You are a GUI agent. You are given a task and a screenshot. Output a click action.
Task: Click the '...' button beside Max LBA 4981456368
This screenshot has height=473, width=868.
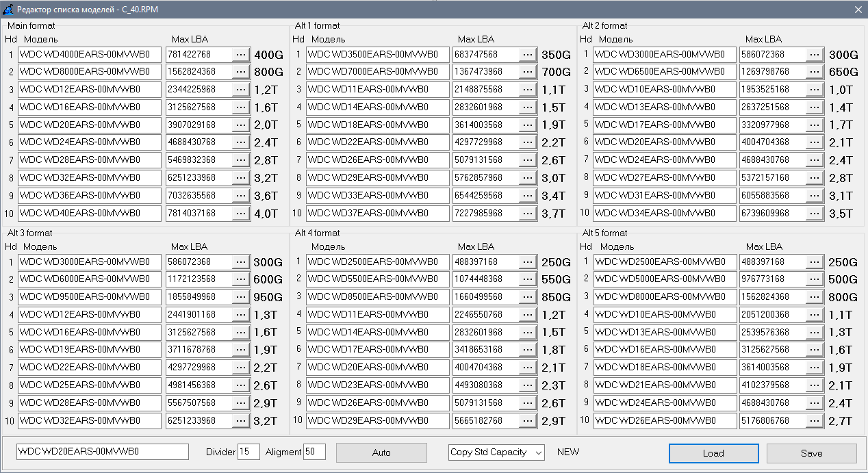click(x=242, y=385)
